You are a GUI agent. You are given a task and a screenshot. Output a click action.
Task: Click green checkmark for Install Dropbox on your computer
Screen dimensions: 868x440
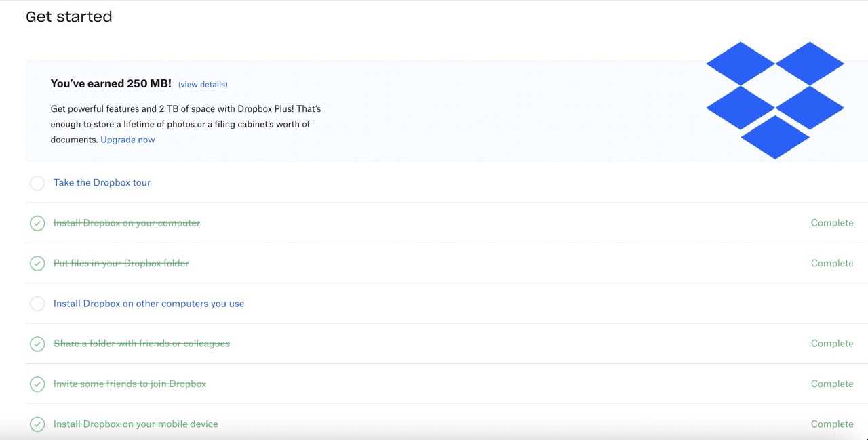point(37,223)
